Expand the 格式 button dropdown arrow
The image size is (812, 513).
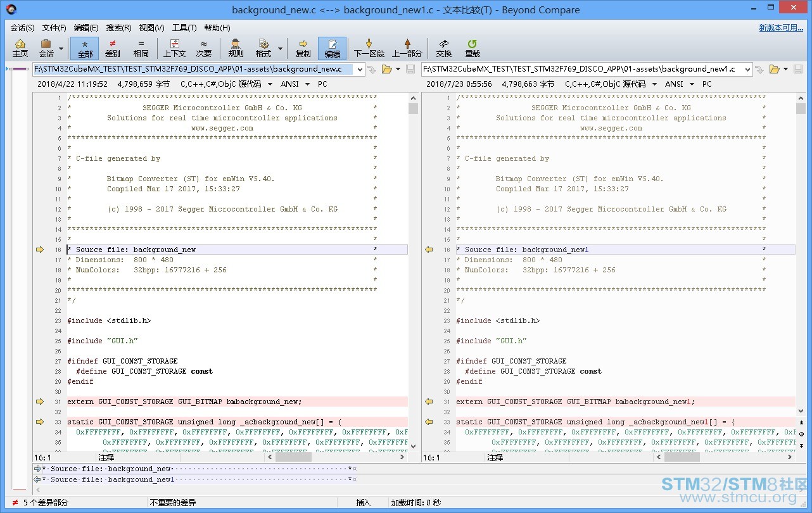(279, 48)
